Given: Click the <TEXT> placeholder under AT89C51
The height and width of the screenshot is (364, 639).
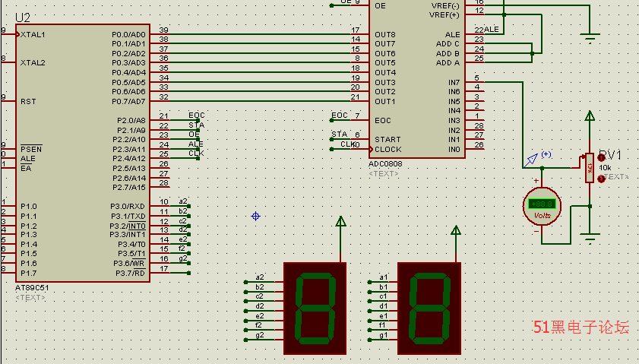Looking at the screenshot, I should coord(30,298).
